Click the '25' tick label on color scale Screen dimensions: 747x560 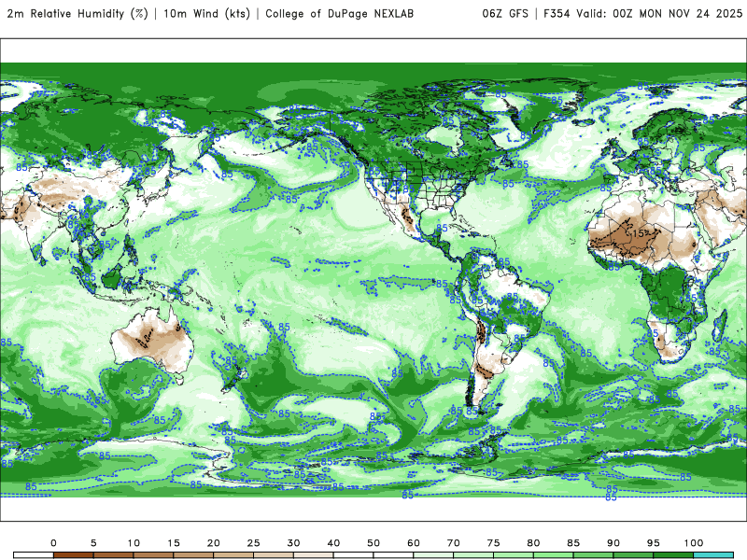click(x=253, y=543)
